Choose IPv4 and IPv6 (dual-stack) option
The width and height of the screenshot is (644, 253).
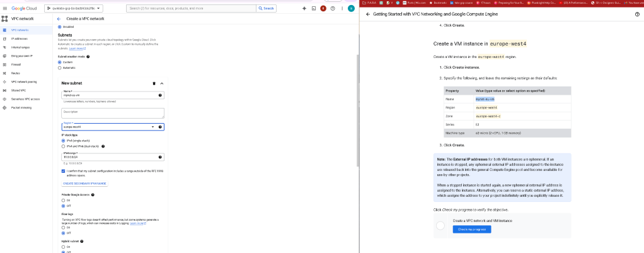point(63,146)
